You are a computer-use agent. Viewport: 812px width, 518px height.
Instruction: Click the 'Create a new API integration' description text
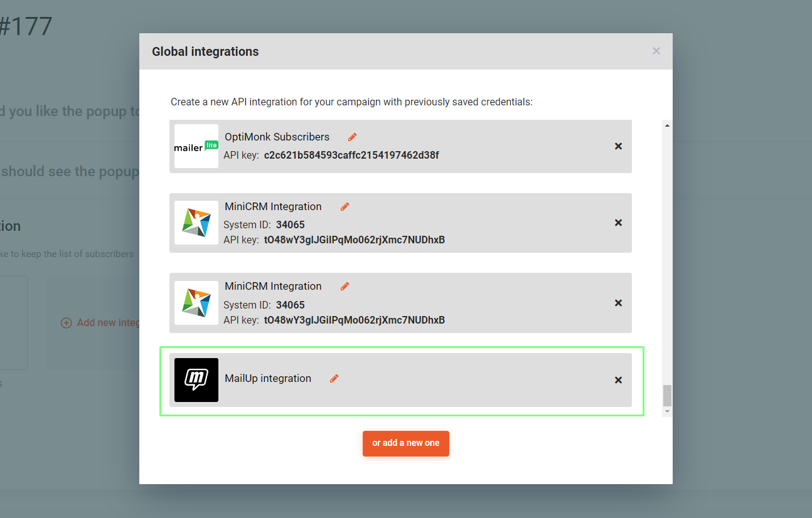pyautogui.click(x=351, y=102)
